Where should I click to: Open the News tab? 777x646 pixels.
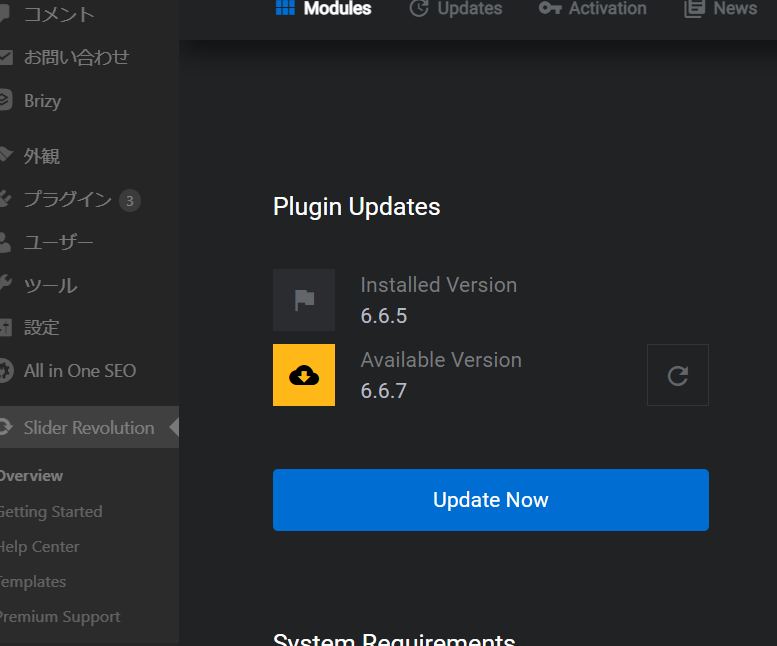point(735,8)
